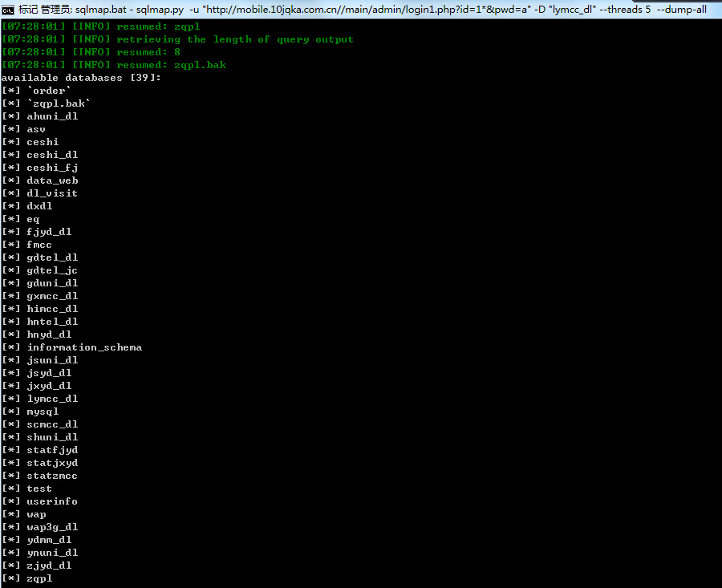Select the shuni_dl database row

click(39, 437)
